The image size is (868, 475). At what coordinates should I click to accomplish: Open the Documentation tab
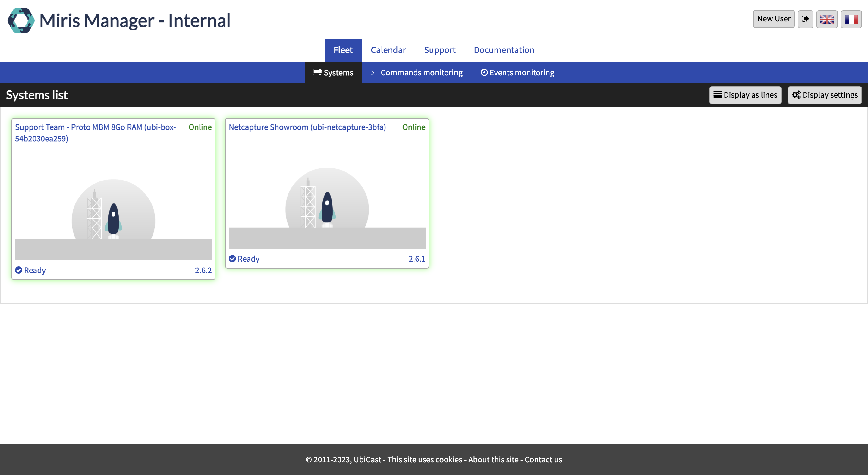[x=504, y=50]
